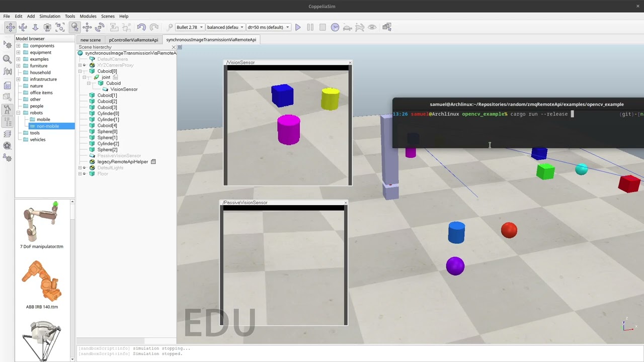The image size is (644, 362).
Task: Activate the click selection tool
Action: 75,27
